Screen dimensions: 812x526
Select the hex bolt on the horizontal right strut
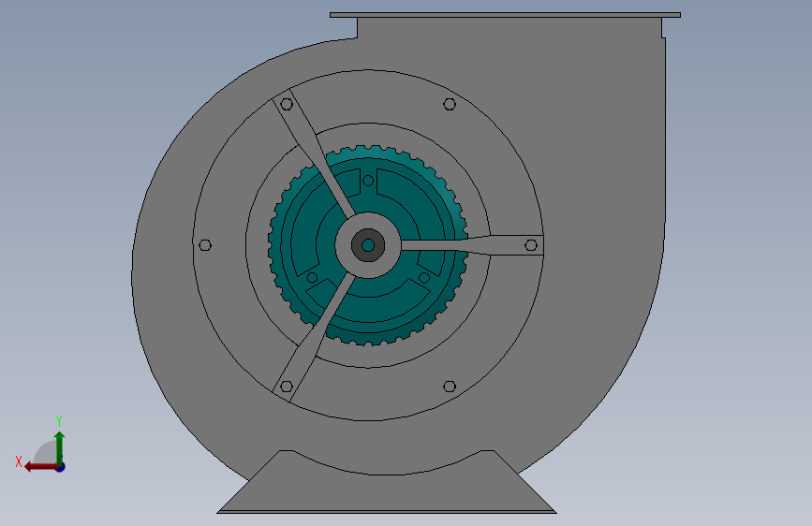(x=531, y=245)
